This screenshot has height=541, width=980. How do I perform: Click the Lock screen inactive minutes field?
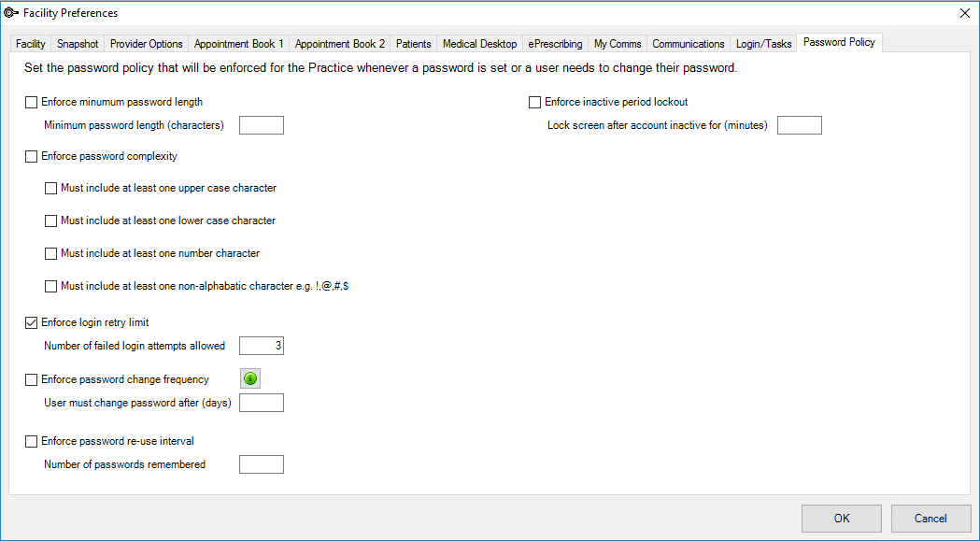pyautogui.click(x=800, y=125)
